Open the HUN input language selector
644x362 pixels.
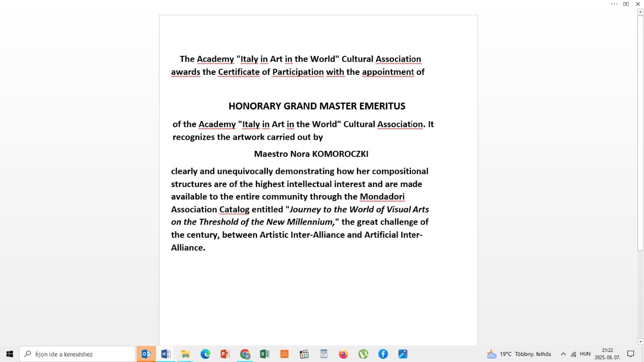(x=585, y=354)
